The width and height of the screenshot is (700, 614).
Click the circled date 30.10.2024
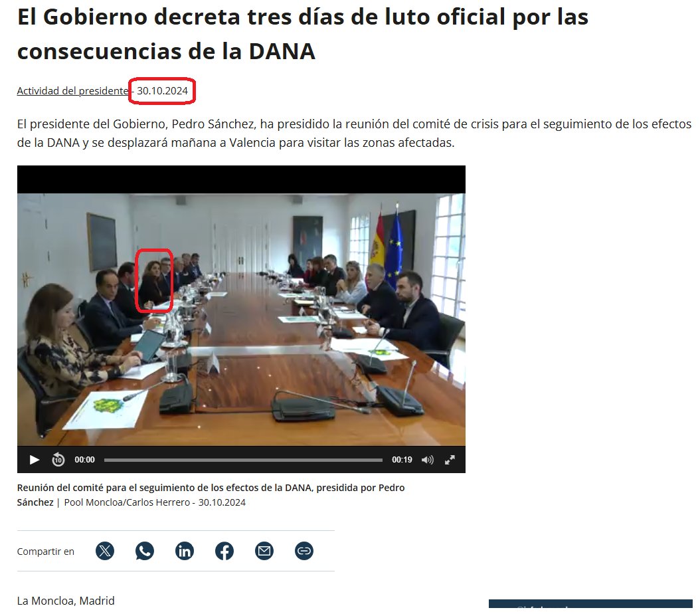point(161,92)
